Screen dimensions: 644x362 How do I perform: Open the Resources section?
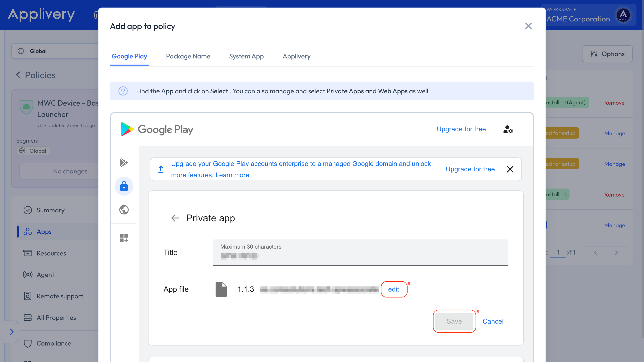coord(51,253)
